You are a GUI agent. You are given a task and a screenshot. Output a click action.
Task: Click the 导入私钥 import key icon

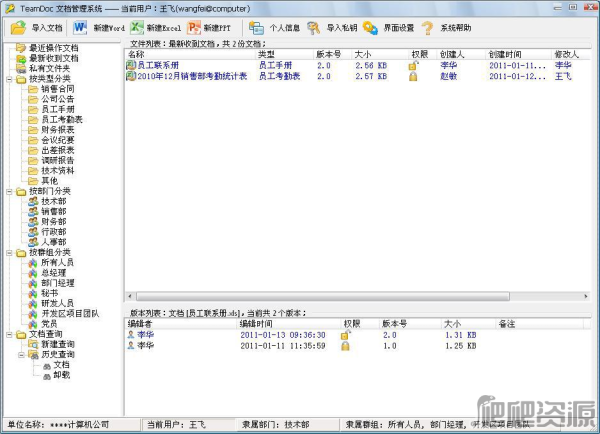(315, 28)
